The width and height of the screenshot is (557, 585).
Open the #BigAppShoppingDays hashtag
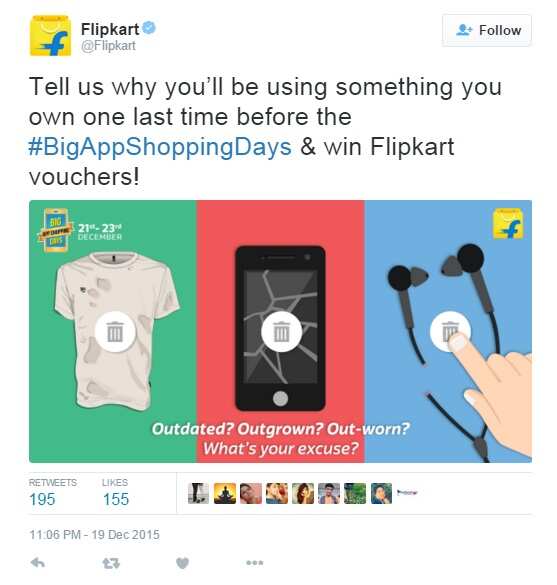[x=160, y=147]
